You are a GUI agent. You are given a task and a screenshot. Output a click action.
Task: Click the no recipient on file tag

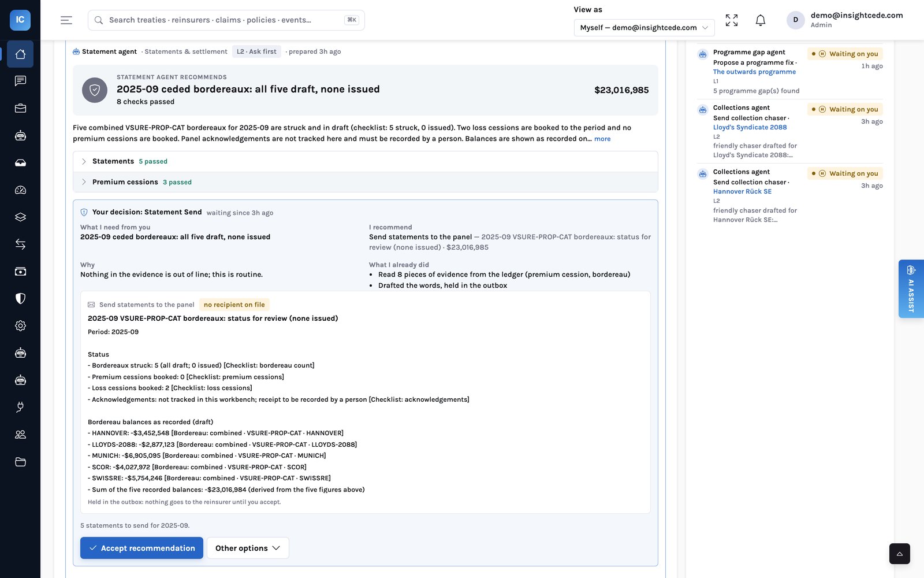pos(234,305)
